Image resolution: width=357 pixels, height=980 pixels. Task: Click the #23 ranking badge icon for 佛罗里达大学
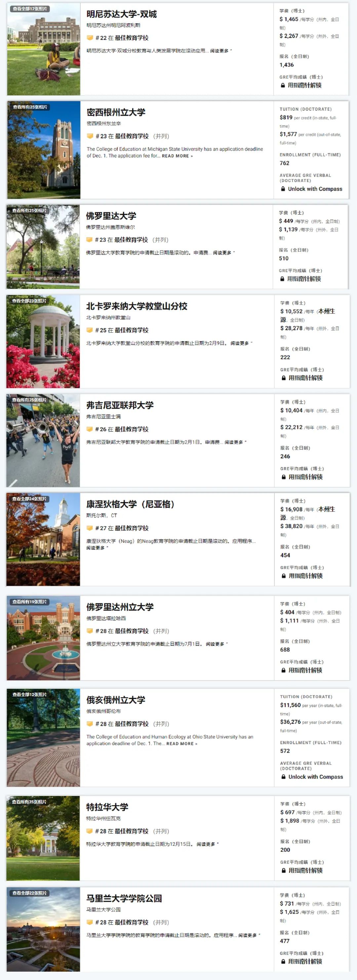point(90,239)
